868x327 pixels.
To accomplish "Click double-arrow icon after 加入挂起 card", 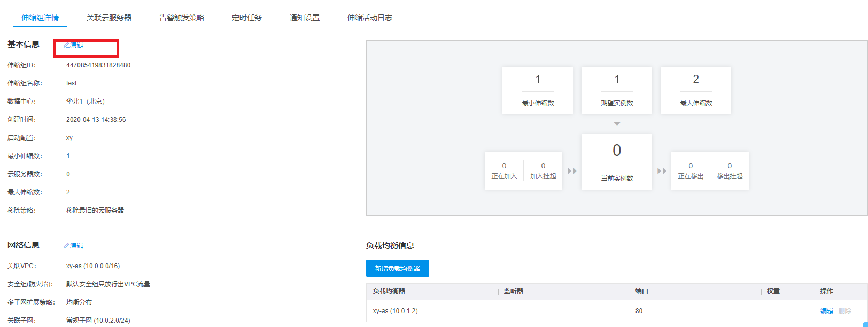I will 572,171.
